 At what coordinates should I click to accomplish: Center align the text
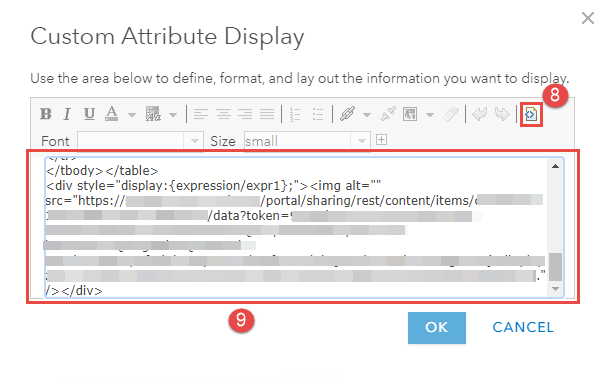[x=223, y=114]
